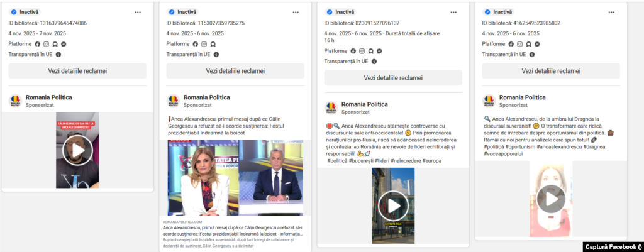644x252 pixels.
Task: Click Audience Network icon on ad 823091527096137
Action: (x=371, y=51)
